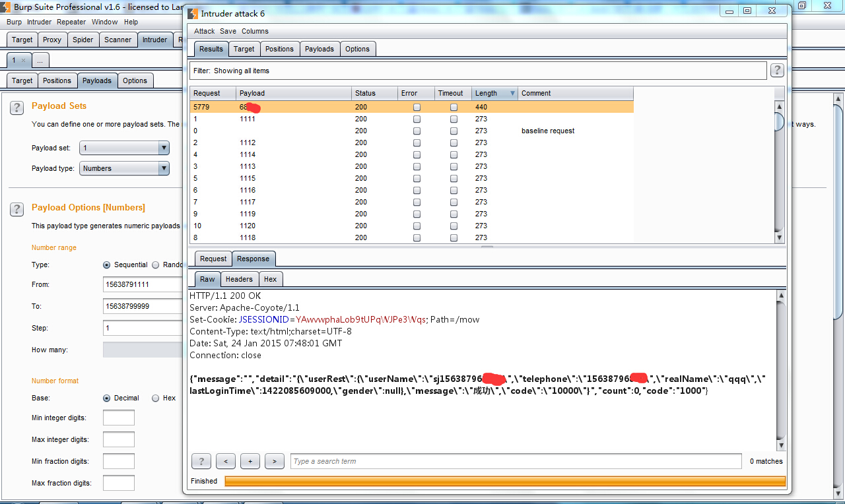Image resolution: width=845 pixels, height=504 pixels.
Task: Click the From number field
Action: (x=143, y=284)
